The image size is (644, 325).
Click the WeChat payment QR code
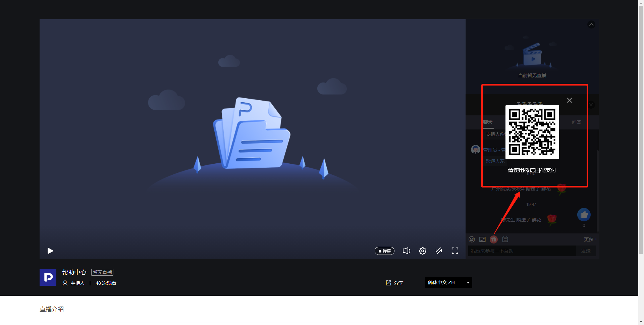(532, 132)
